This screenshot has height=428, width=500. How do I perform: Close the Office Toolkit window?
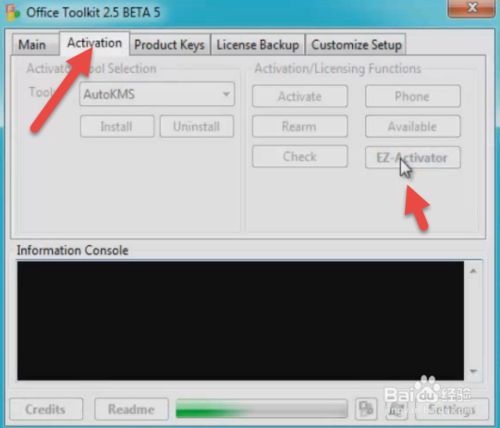pos(471,8)
